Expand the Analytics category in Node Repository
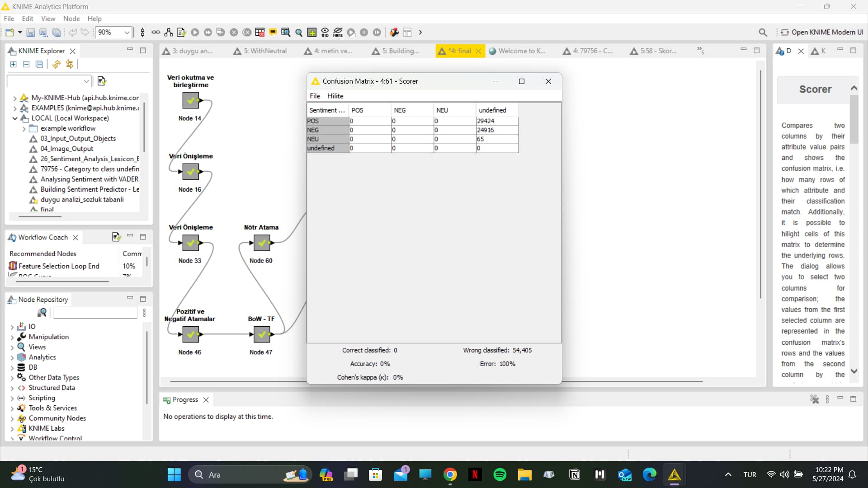The width and height of the screenshot is (868, 488). coord(12,357)
